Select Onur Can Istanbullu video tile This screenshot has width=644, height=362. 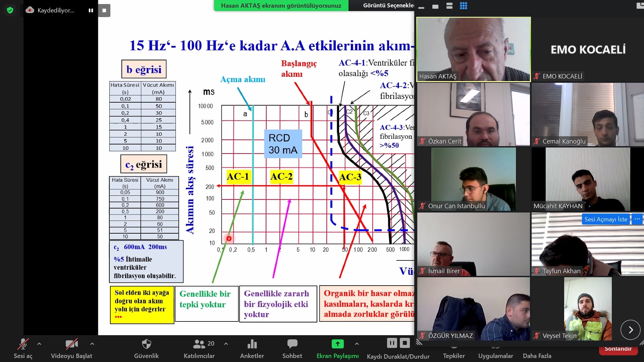click(x=474, y=179)
